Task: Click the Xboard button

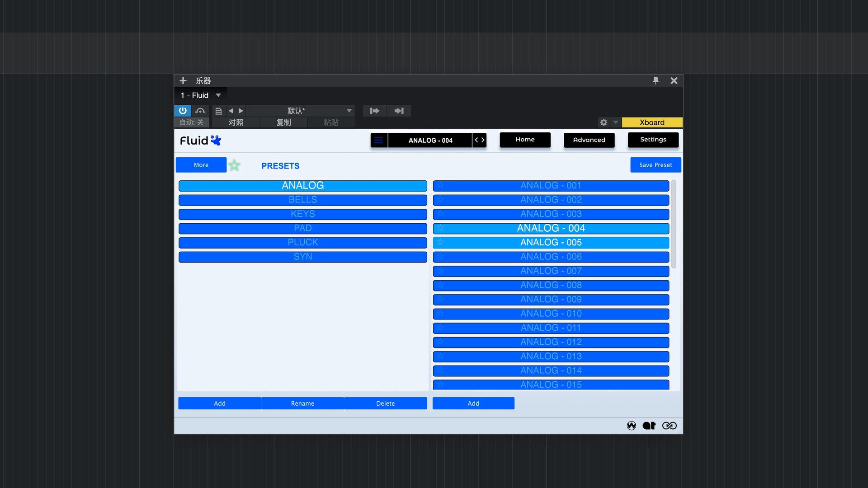Action: click(x=652, y=122)
